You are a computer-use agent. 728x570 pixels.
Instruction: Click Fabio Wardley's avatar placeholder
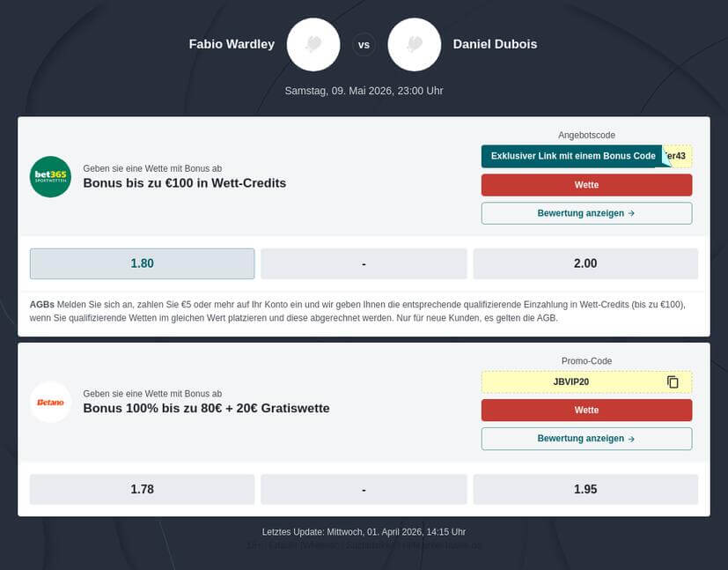point(313,44)
